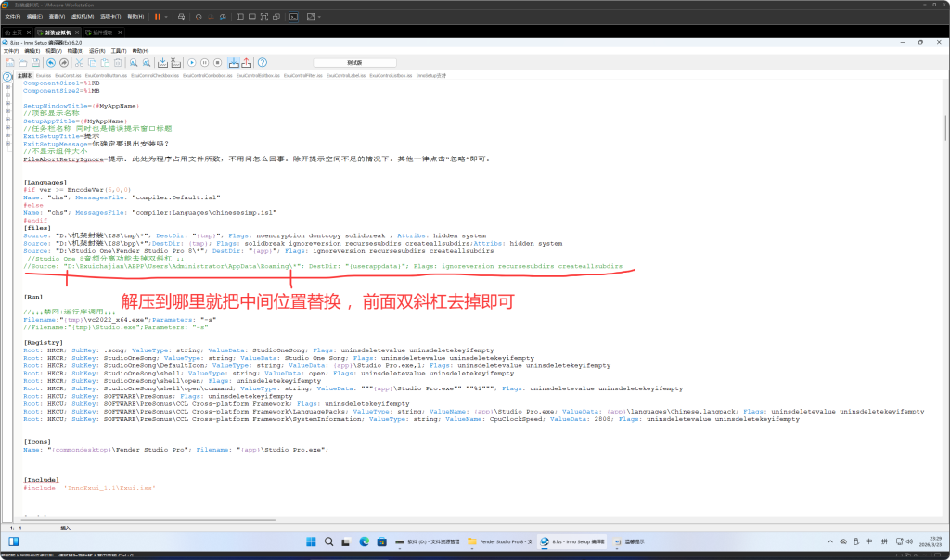Switch to ExuiControlCheckbox.iss tab
The width and height of the screenshot is (950, 560).
click(x=155, y=76)
